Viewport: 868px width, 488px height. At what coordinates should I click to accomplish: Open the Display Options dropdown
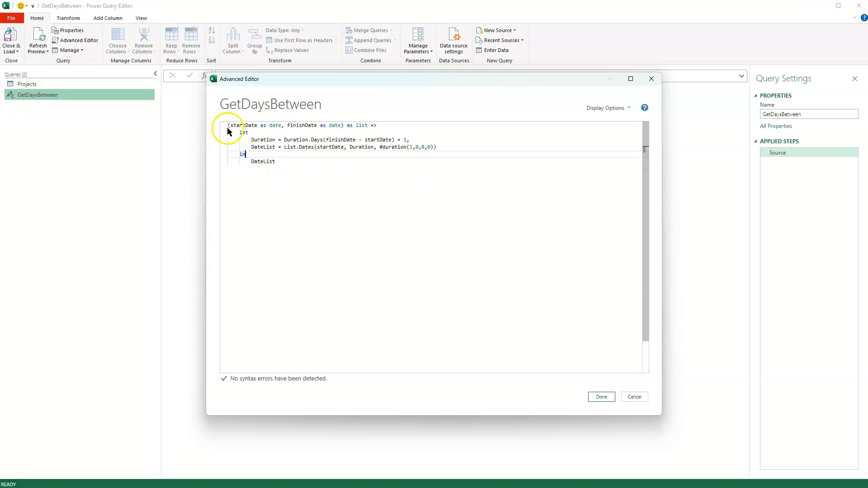608,108
